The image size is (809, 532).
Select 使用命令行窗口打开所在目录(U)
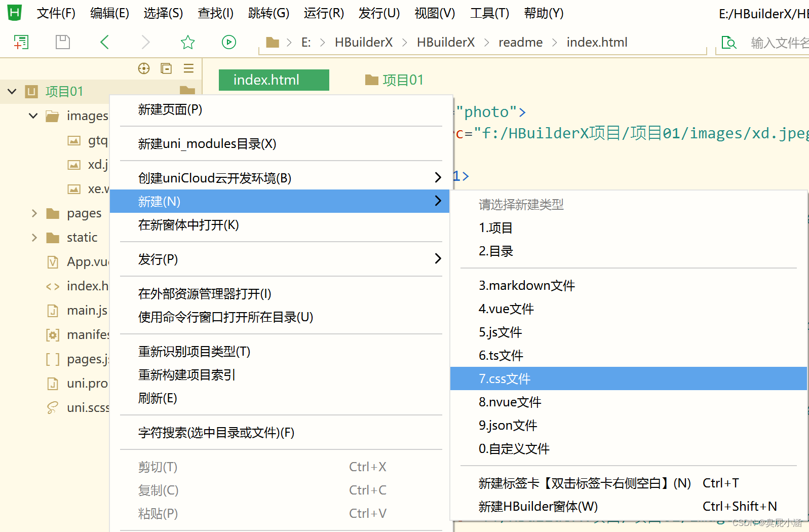pos(280,317)
